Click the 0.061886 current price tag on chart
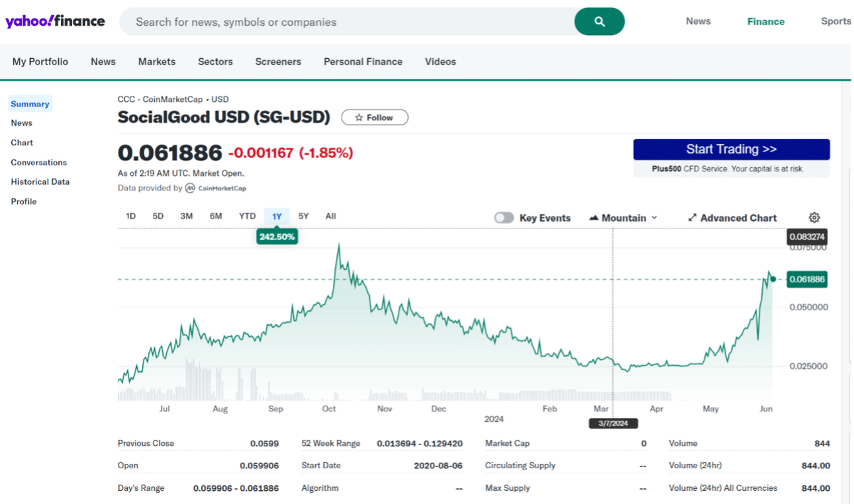 coord(807,279)
